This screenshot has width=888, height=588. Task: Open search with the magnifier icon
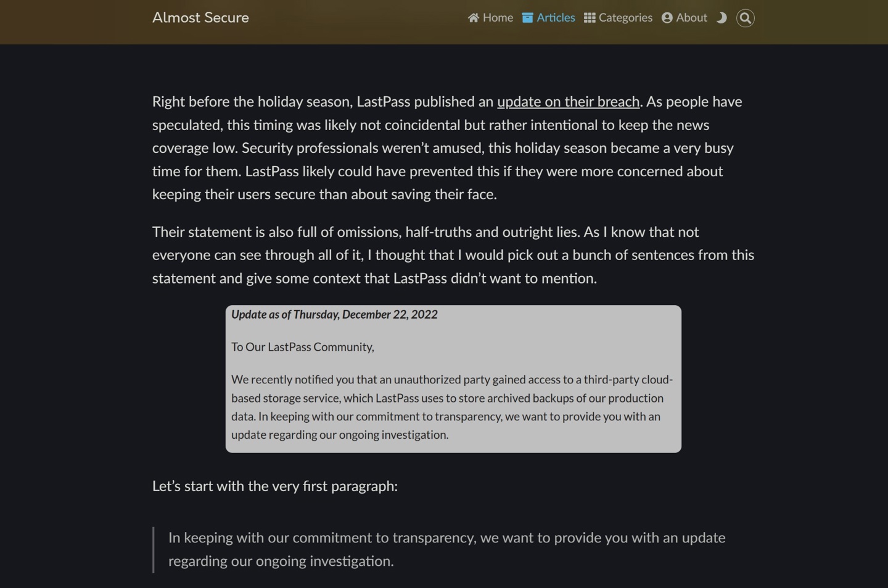[745, 18]
